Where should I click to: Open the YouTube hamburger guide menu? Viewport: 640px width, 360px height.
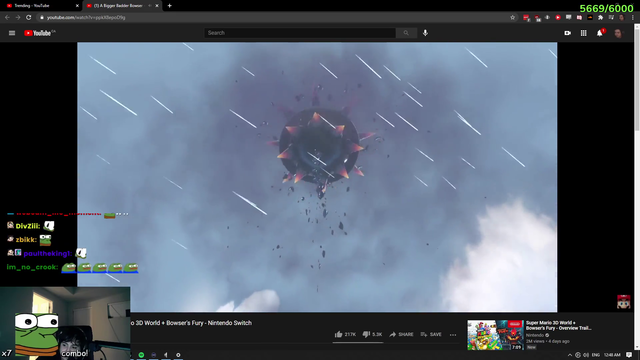click(12, 33)
